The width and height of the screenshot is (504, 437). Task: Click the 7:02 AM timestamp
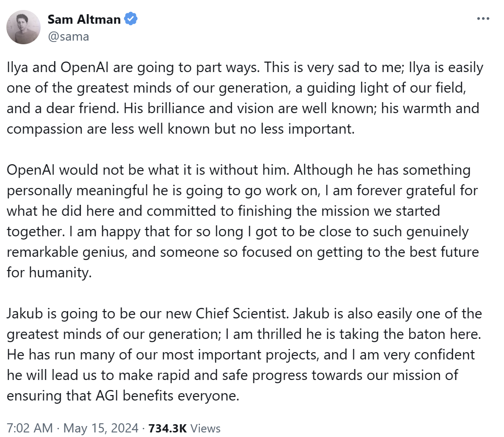pyautogui.click(x=30, y=428)
